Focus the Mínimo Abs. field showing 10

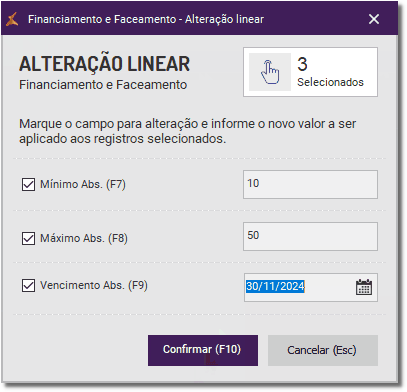coord(310,184)
